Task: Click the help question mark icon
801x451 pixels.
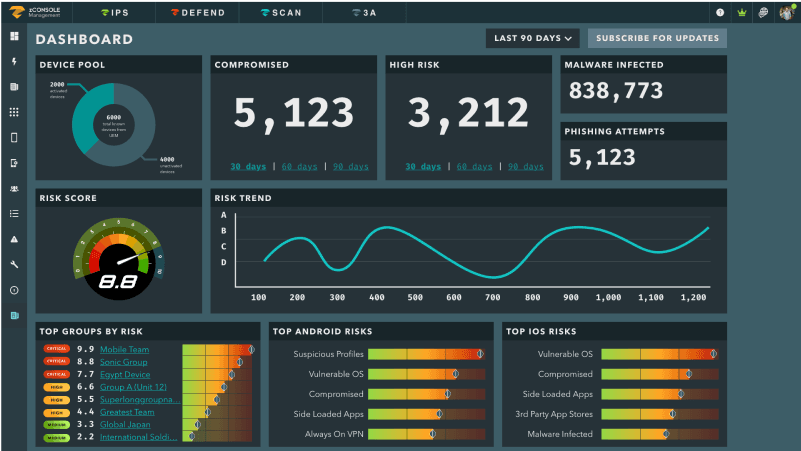Action: pos(720,13)
